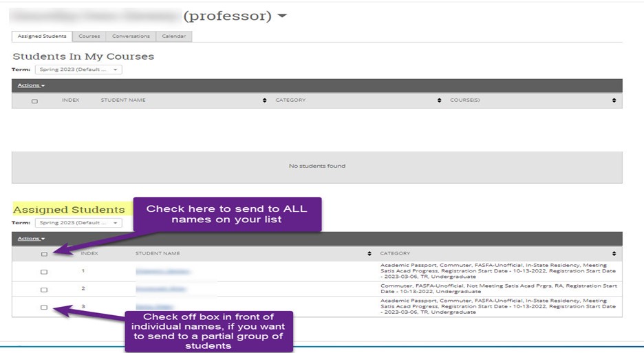Check select-all box in Assigned Students table
Image resolution: width=644 pixels, height=353 pixels.
point(44,254)
